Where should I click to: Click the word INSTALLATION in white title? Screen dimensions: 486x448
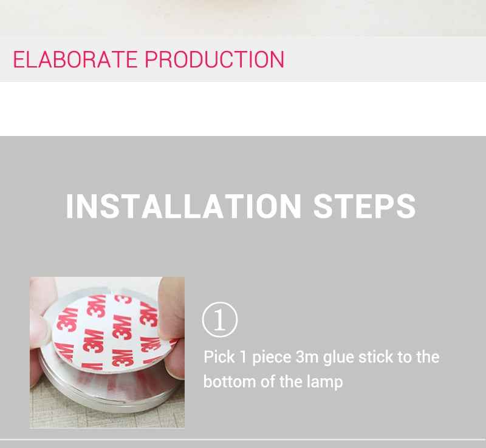(x=183, y=206)
